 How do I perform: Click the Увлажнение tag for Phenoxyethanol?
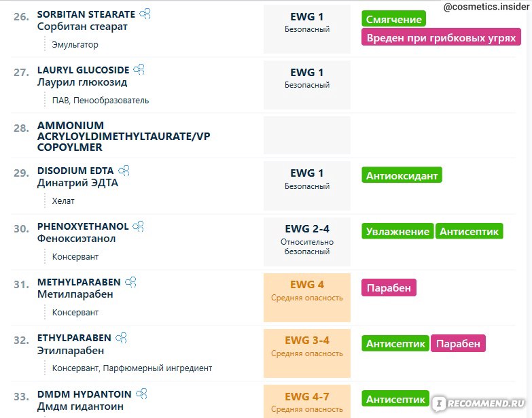pyautogui.click(x=397, y=231)
